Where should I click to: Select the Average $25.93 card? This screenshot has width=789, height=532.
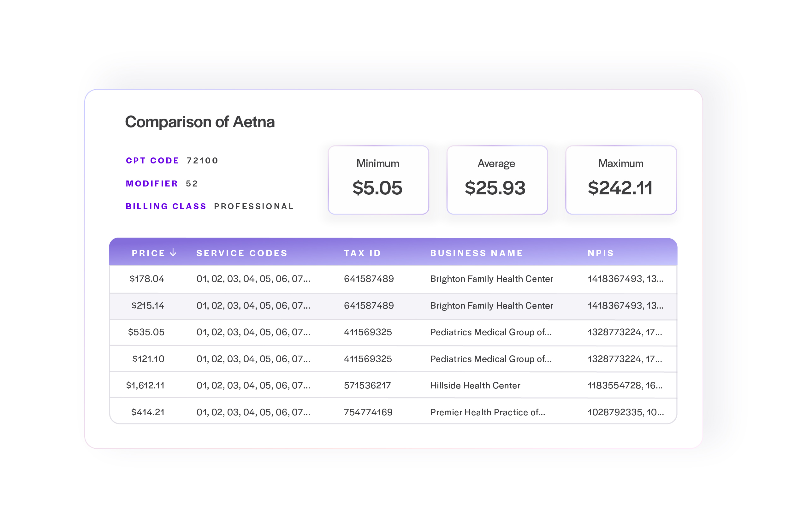click(497, 180)
